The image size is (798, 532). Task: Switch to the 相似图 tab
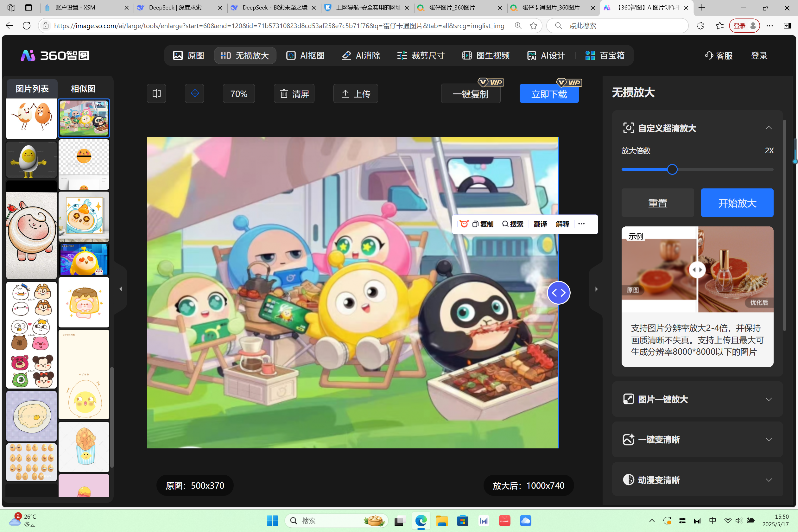click(x=83, y=89)
